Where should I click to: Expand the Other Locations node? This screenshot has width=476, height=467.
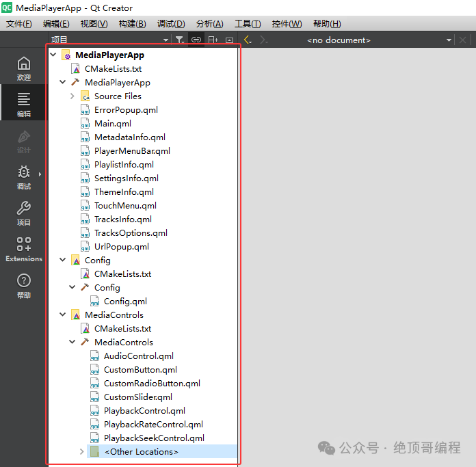coord(81,451)
